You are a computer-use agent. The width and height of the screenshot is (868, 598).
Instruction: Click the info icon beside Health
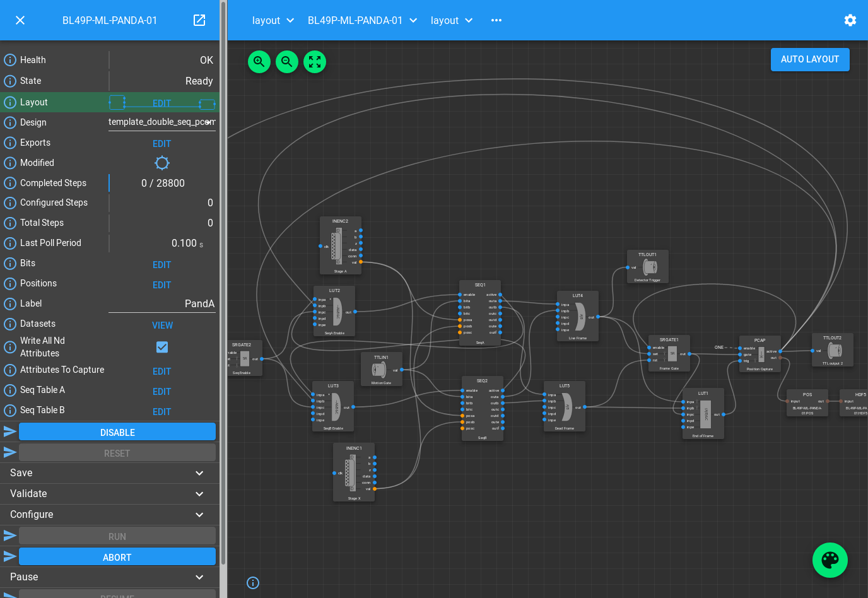10,60
